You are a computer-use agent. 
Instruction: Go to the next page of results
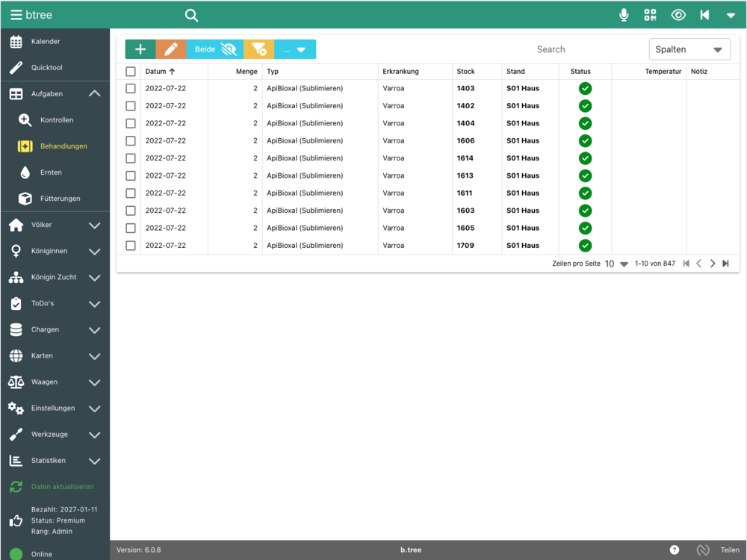pos(713,264)
